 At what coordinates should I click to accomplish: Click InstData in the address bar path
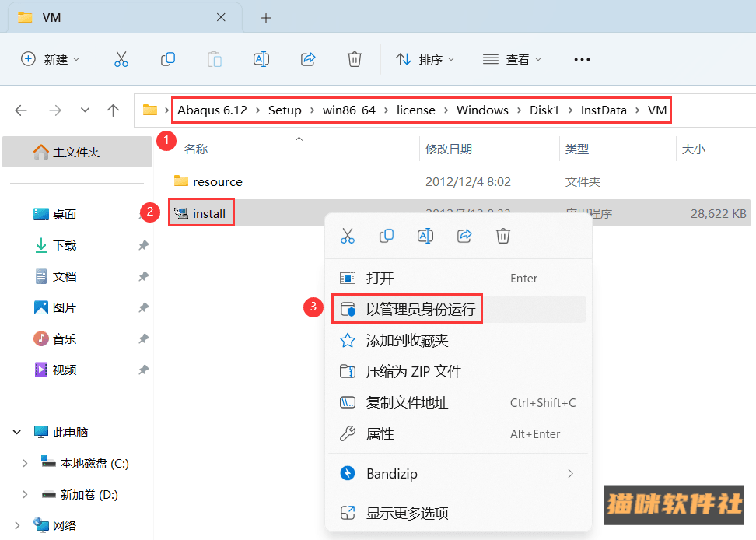pyautogui.click(x=604, y=110)
